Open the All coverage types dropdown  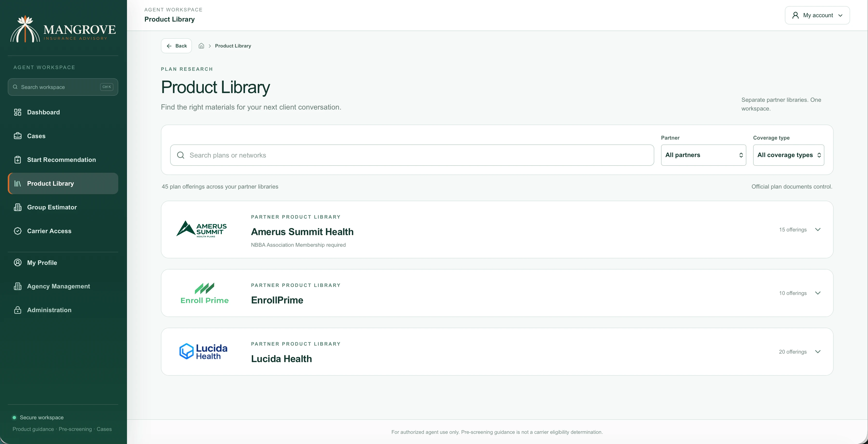[x=789, y=155]
